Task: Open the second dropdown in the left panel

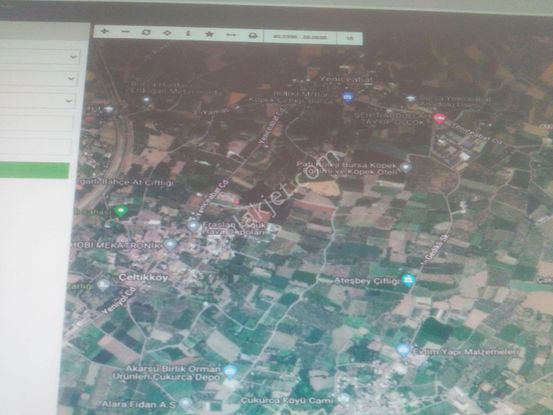Action: tap(38, 78)
